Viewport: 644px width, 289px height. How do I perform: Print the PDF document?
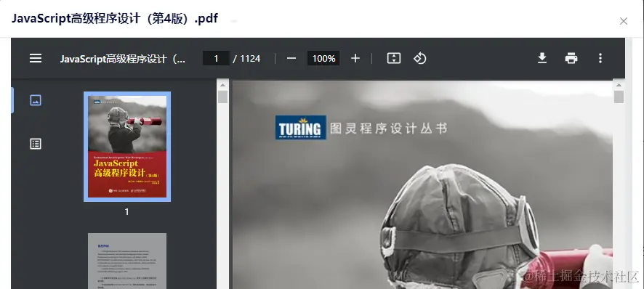tap(571, 58)
